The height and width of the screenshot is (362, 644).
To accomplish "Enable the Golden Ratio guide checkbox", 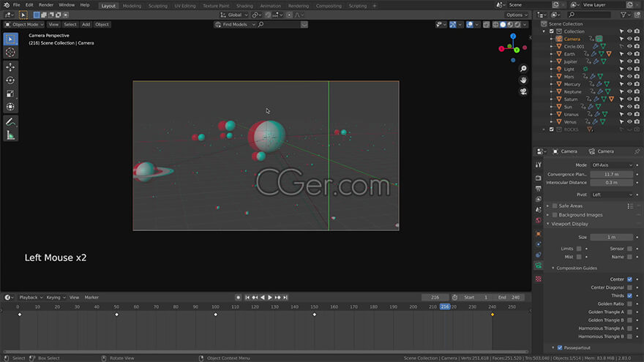I will [629, 304].
